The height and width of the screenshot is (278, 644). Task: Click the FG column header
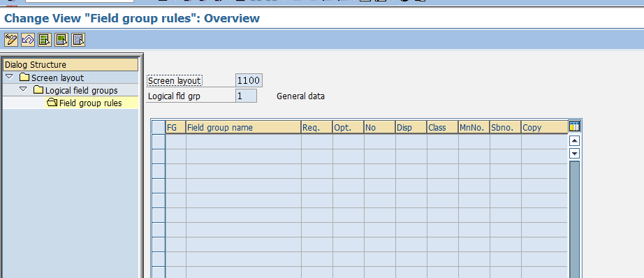(175, 127)
